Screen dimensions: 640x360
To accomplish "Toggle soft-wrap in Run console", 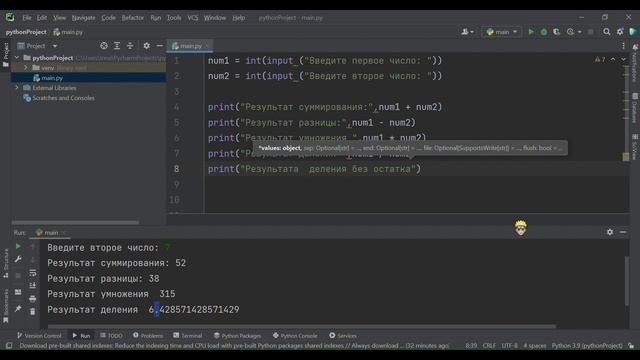I will pos(33,272).
